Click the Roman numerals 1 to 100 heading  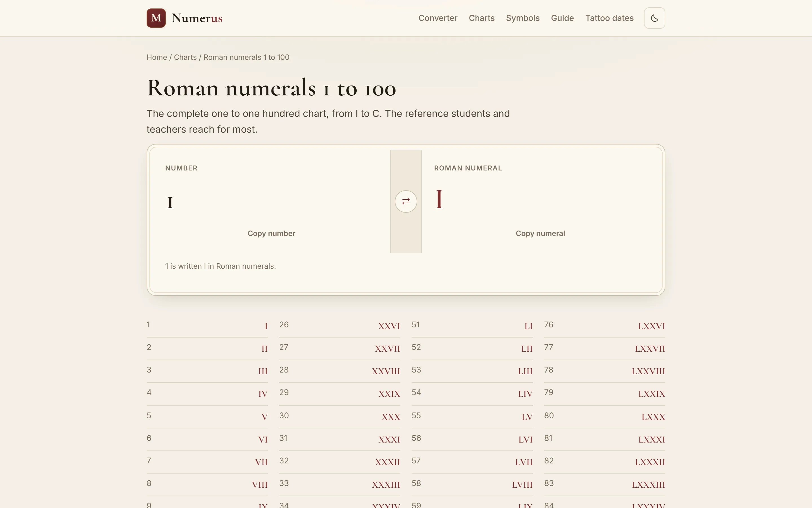pos(271,88)
